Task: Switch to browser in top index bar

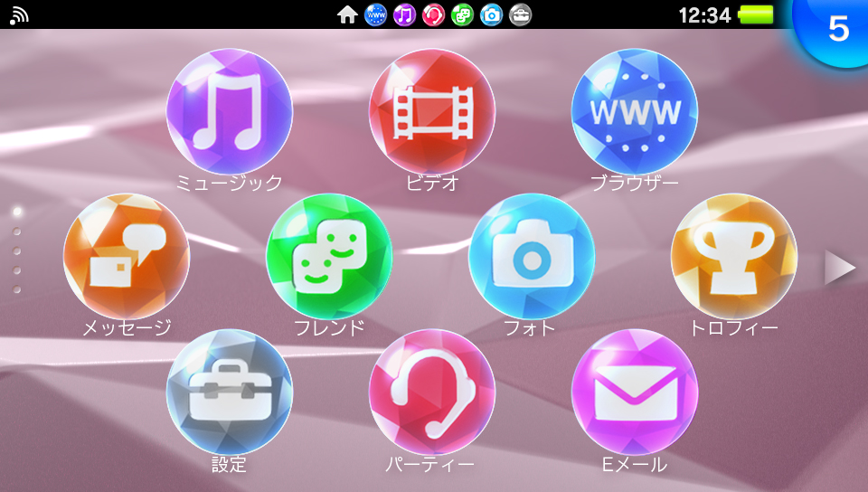Action: [375, 14]
